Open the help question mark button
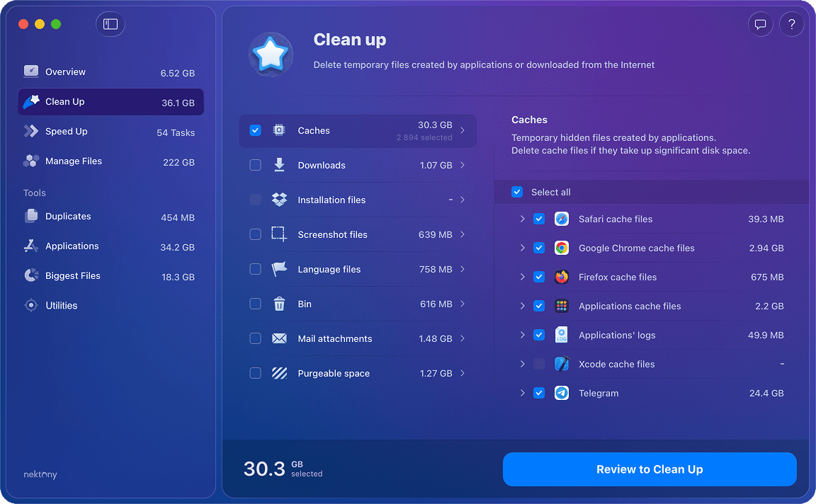This screenshot has width=816, height=504. coord(792,23)
